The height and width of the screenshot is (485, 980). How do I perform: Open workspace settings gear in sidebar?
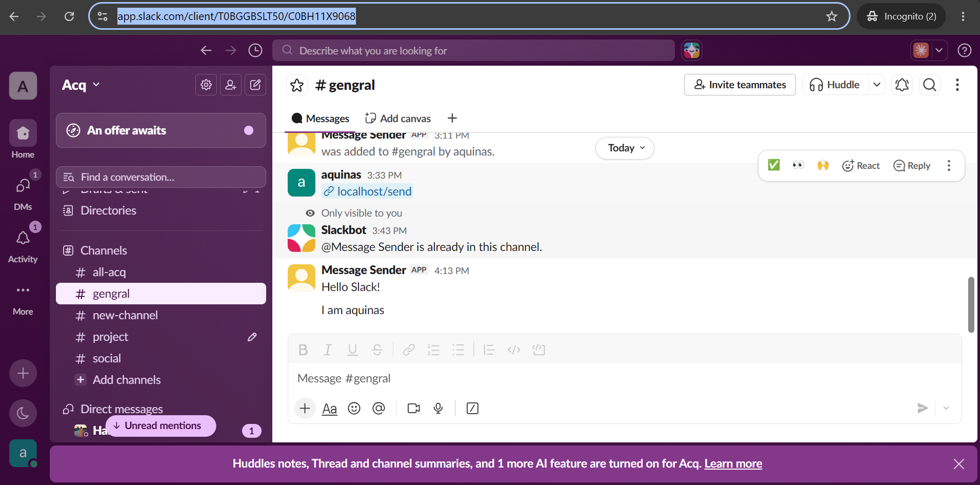click(206, 85)
